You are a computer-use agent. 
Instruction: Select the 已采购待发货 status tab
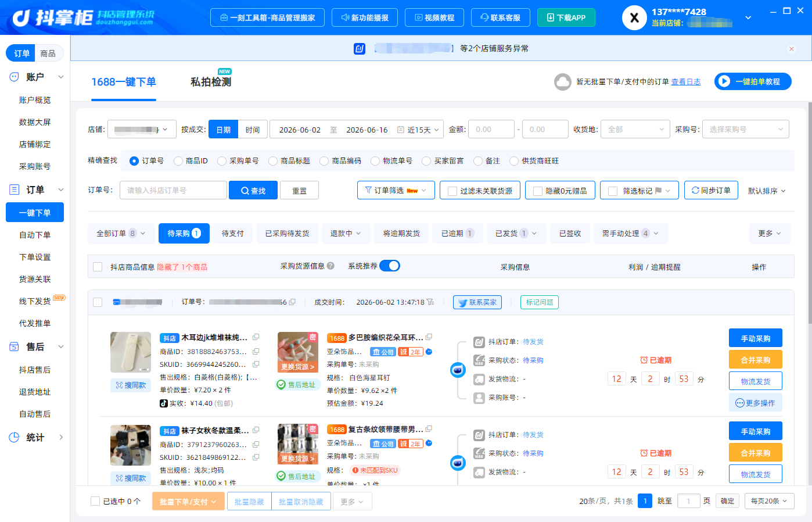coord(288,233)
